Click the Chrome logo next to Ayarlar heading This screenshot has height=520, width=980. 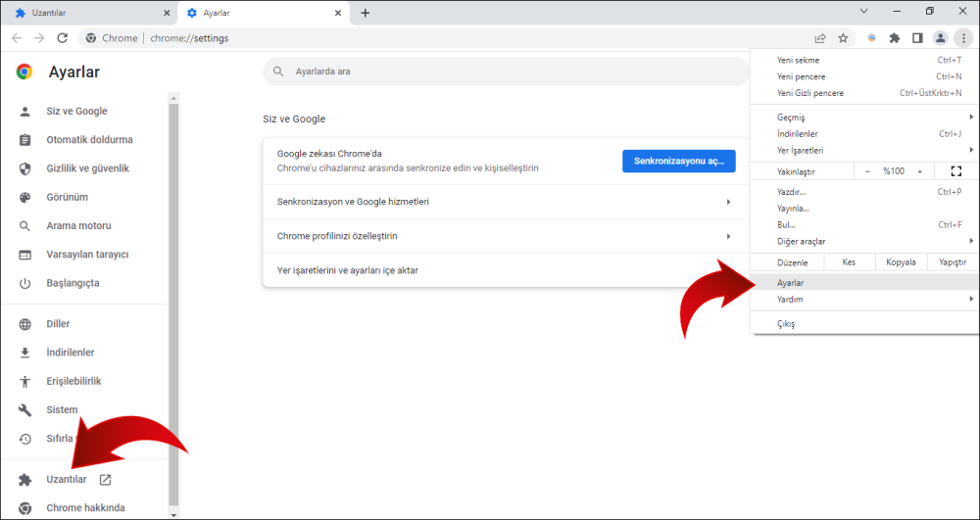click(24, 71)
